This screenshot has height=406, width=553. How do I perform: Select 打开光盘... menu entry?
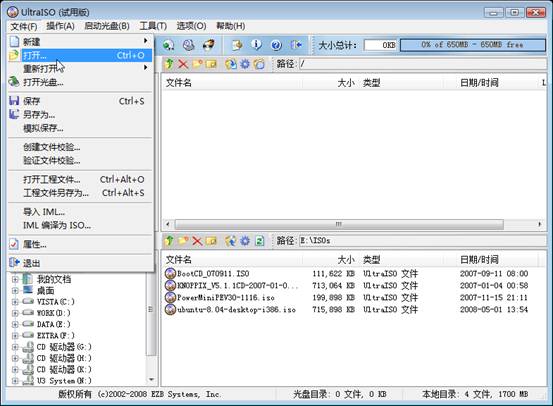[43, 83]
